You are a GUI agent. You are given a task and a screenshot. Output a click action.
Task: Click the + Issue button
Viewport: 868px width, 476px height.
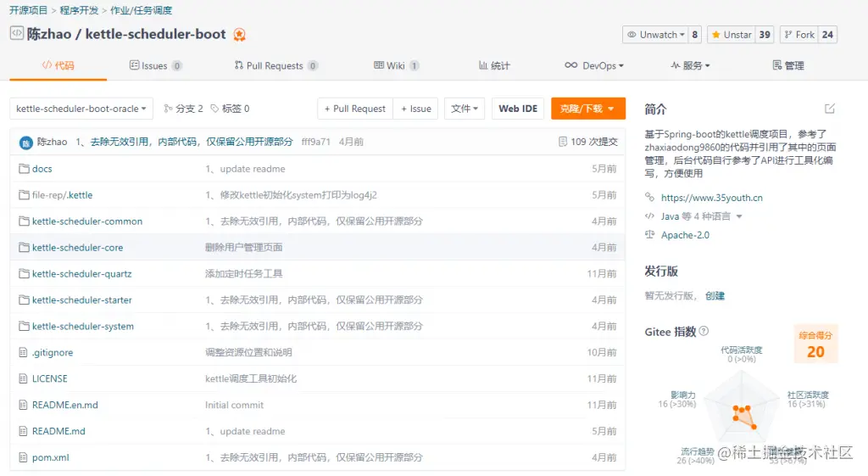click(x=415, y=109)
